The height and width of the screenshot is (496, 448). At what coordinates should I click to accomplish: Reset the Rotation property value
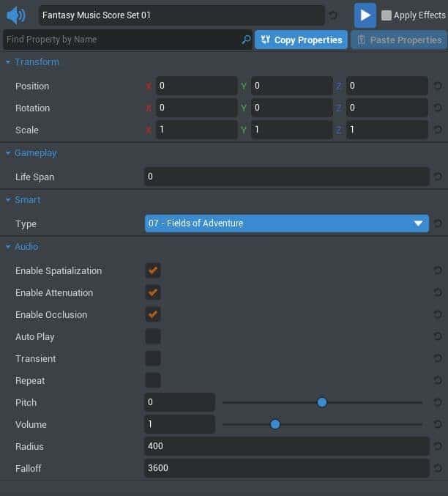pyautogui.click(x=438, y=108)
